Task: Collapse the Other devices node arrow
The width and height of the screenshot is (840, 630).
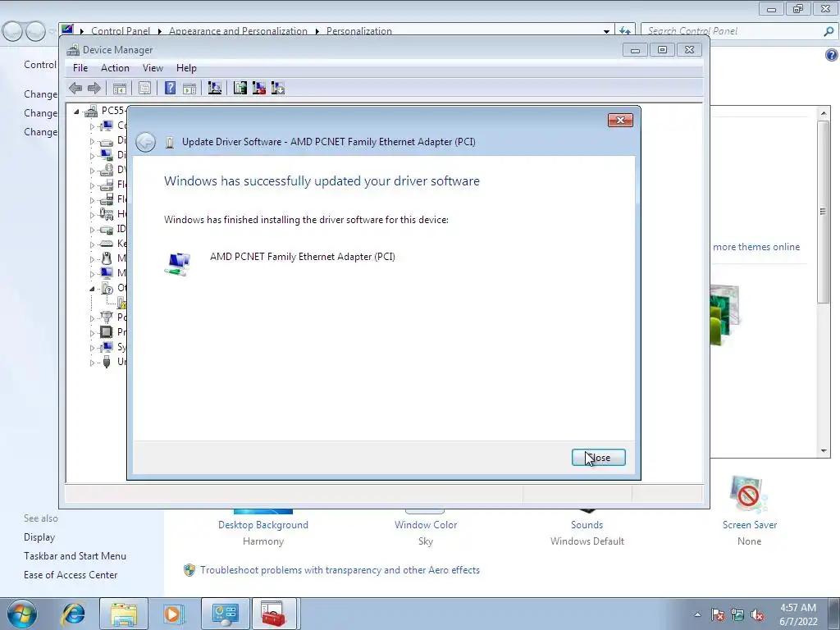Action: click(x=92, y=288)
